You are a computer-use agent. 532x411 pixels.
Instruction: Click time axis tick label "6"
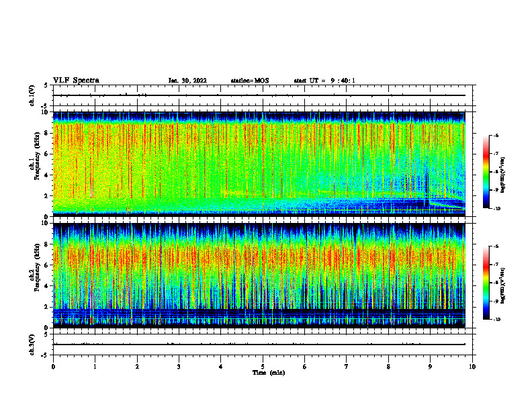(x=304, y=367)
